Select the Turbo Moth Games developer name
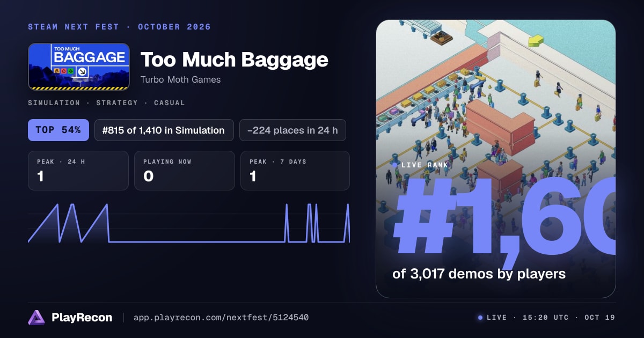This screenshot has height=338, width=644. (x=180, y=79)
